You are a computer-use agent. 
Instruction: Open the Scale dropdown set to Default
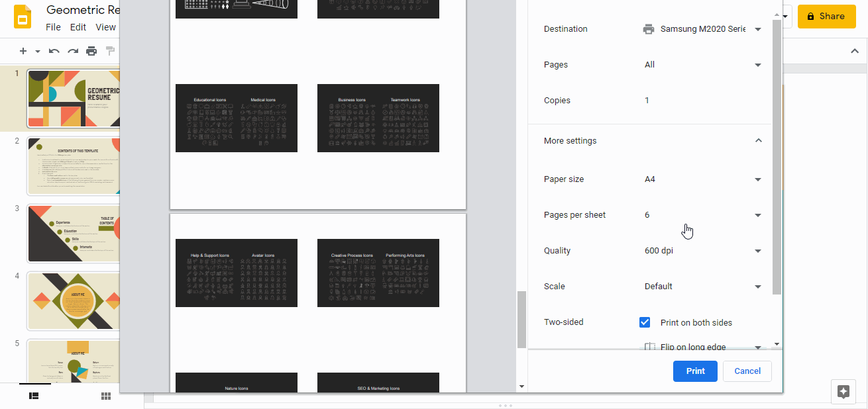702,287
